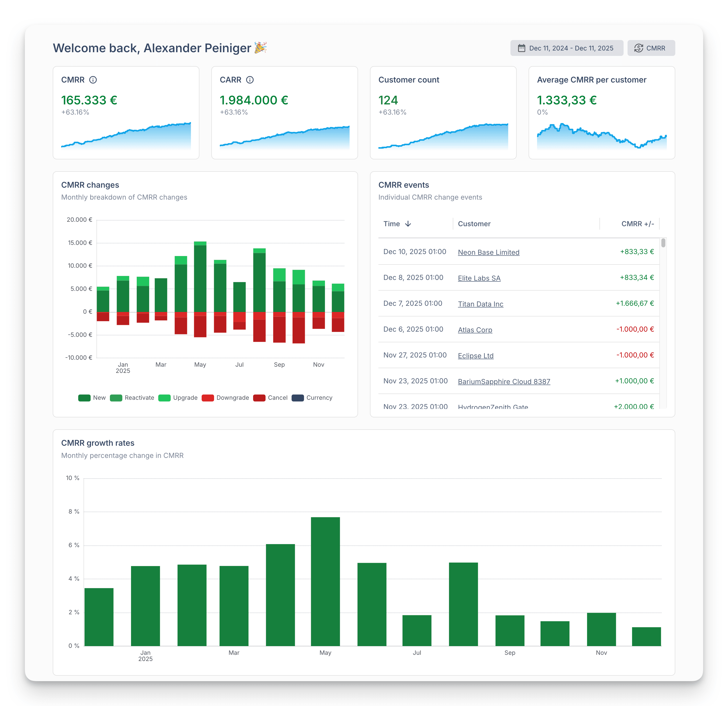
Task: Click the Time sort arrow icon
Action: pyautogui.click(x=408, y=224)
